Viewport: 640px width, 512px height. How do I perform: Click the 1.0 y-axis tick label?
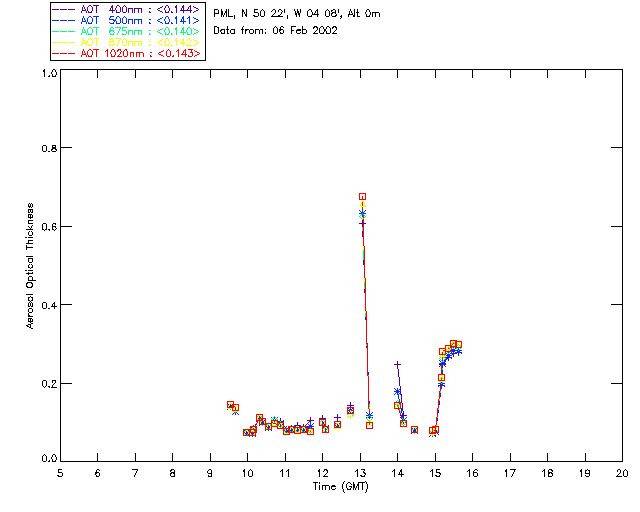pyautogui.click(x=49, y=73)
